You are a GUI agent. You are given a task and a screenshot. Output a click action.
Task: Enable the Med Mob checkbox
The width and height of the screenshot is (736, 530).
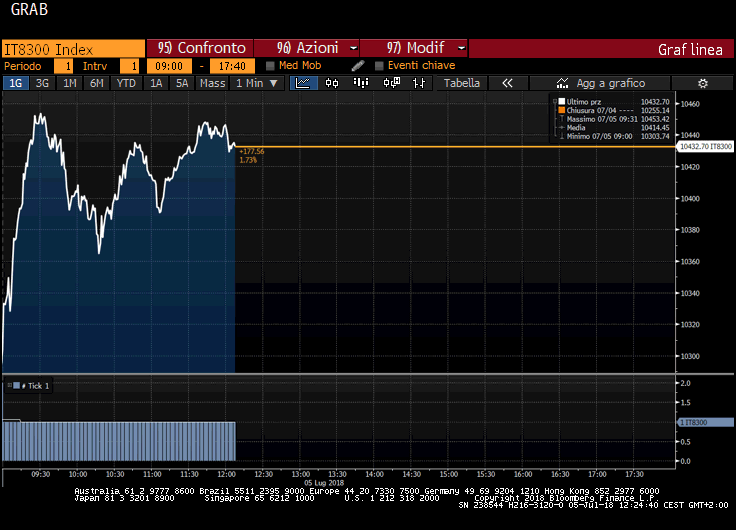270,66
